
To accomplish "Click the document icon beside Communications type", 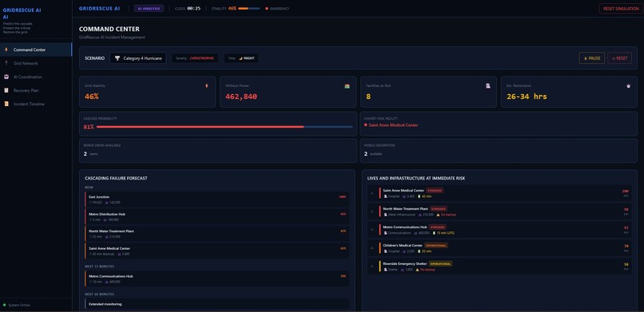I will (385, 233).
